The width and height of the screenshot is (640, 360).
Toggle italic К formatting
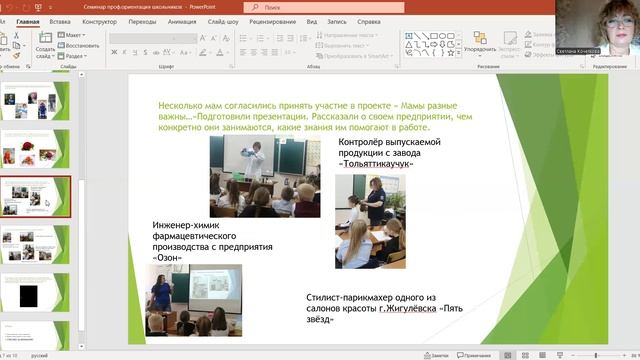124,53
